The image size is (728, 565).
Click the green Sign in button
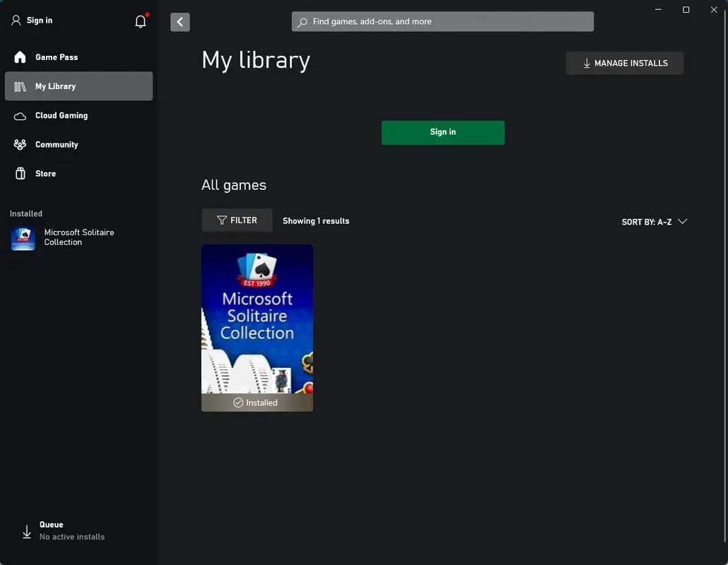point(442,132)
